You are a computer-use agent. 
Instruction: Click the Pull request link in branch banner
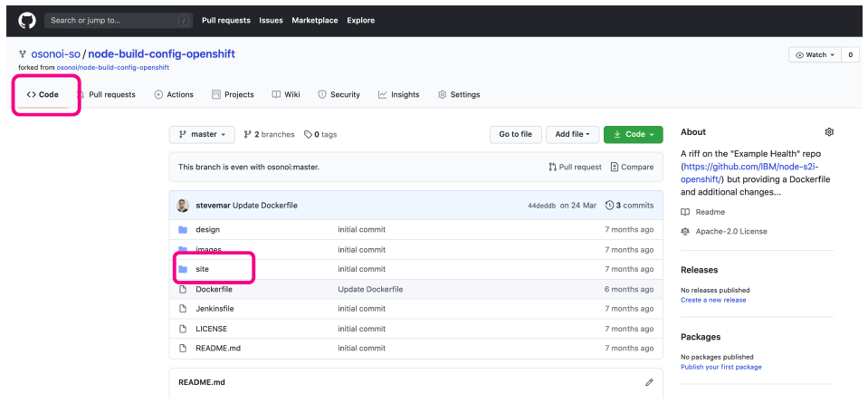575,167
